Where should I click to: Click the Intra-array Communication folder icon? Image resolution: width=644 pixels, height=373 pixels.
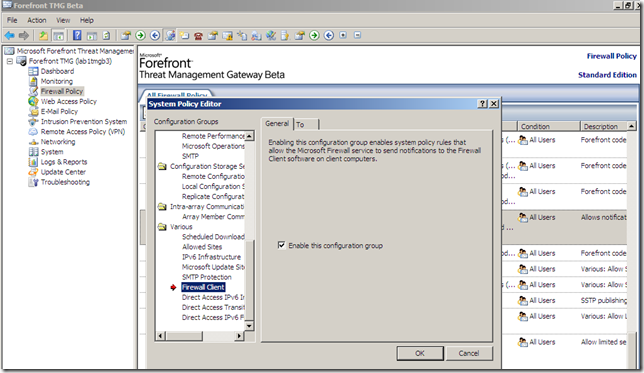[162, 207]
